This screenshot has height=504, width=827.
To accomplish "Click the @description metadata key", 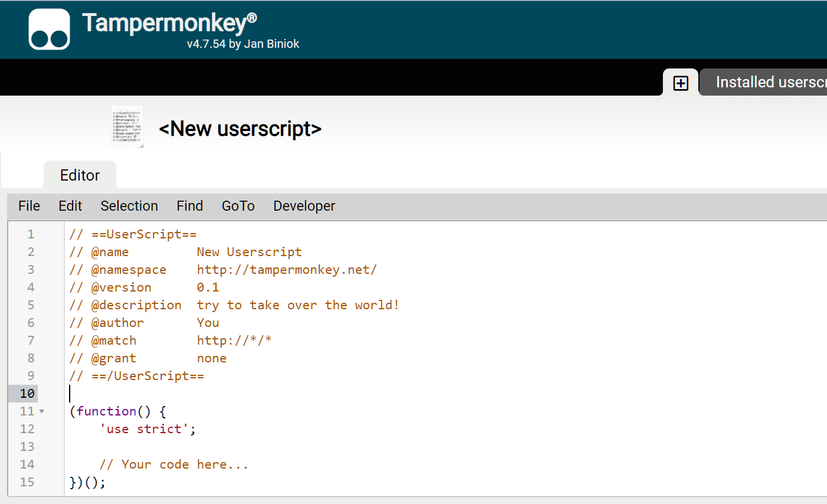I will [x=136, y=305].
